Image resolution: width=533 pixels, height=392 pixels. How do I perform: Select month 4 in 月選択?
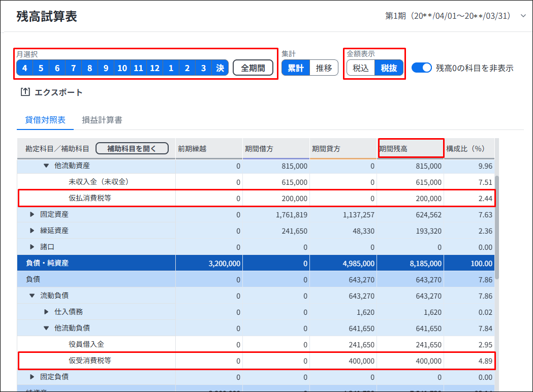24,68
